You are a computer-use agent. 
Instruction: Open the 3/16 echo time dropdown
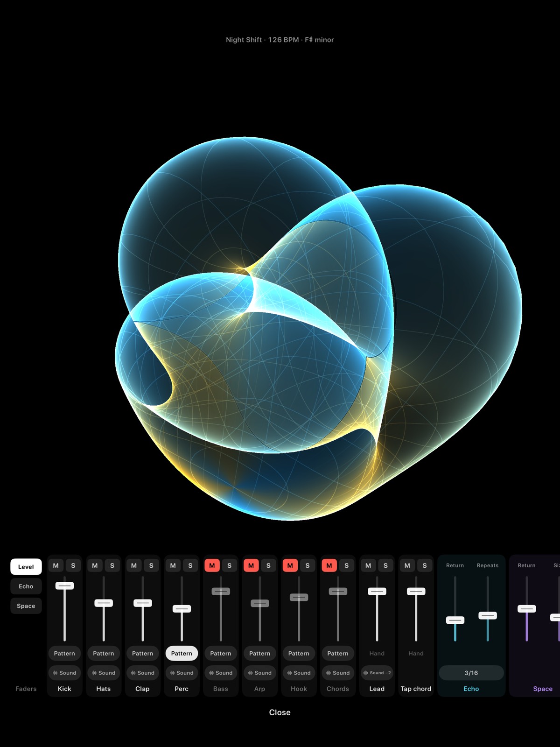tap(471, 673)
